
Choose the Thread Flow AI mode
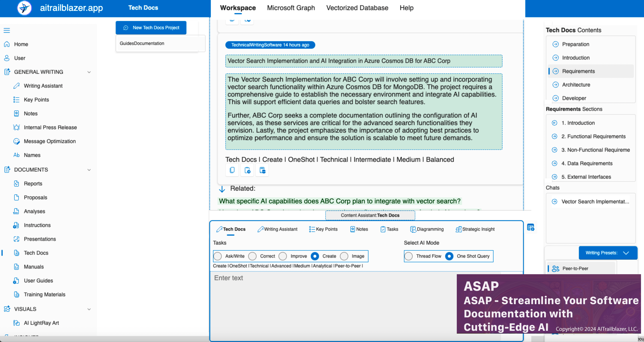tap(409, 256)
